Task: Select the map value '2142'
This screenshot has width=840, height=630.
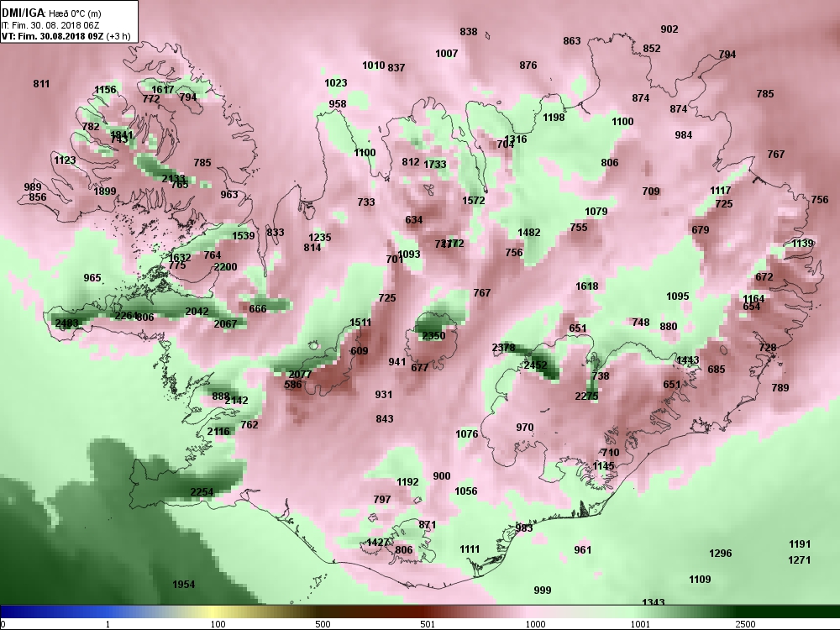Action: pos(236,400)
